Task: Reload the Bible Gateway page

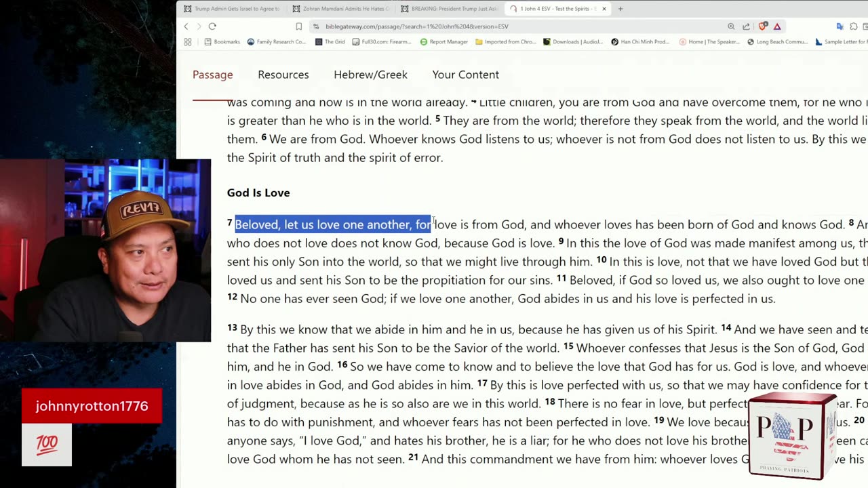Action: click(212, 26)
